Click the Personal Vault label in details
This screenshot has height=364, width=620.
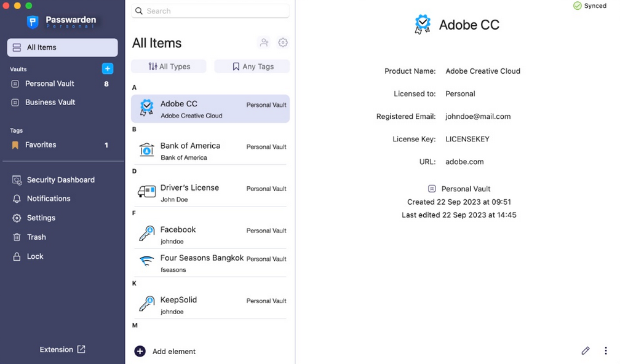tap(466, 189)
